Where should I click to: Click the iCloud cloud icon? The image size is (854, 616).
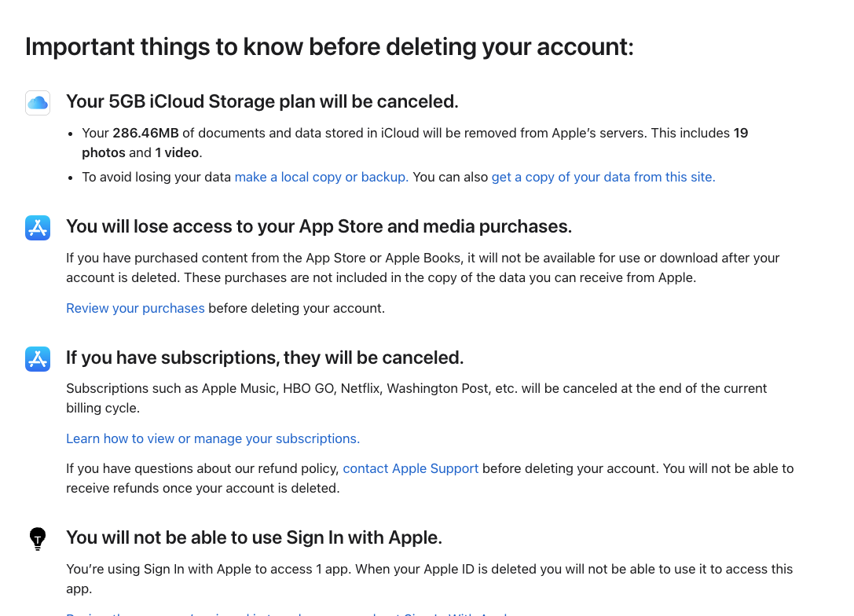(x=38, y=103)
